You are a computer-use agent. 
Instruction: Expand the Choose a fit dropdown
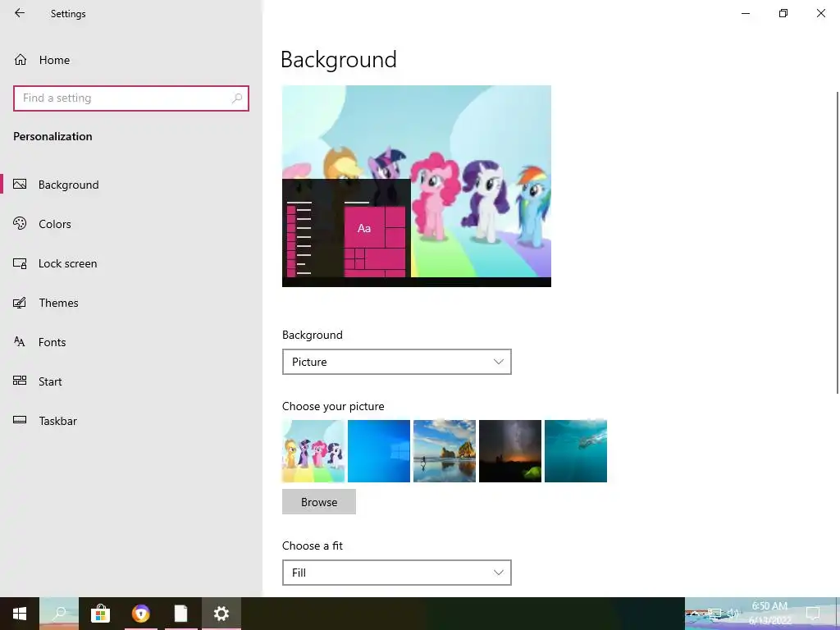coord(396,573)
